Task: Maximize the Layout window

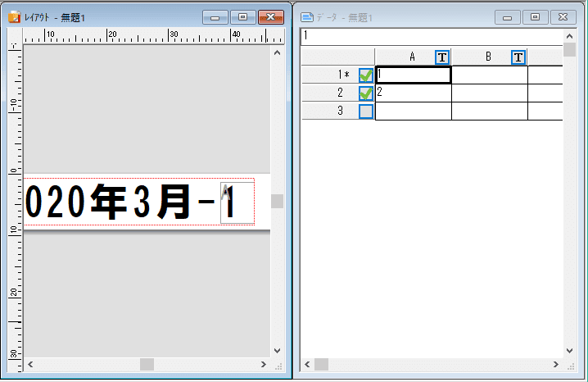Action: 242,16
